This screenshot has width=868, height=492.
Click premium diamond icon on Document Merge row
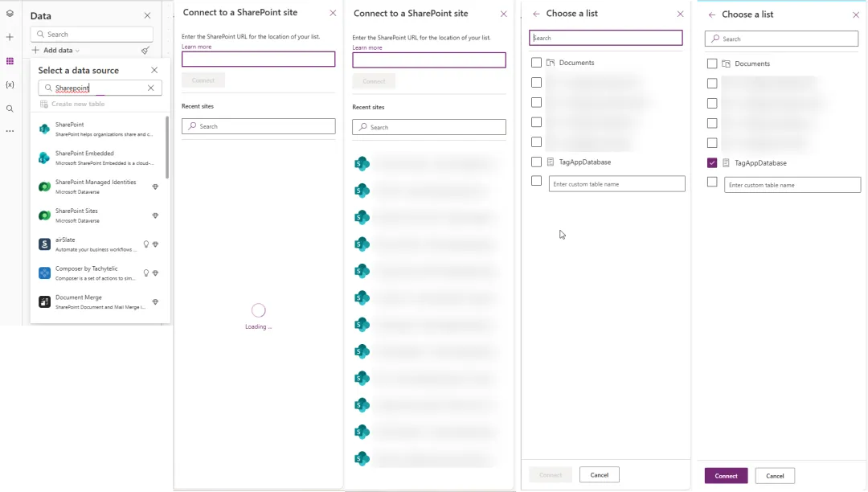pyautogui.click(x=156, y=301)
